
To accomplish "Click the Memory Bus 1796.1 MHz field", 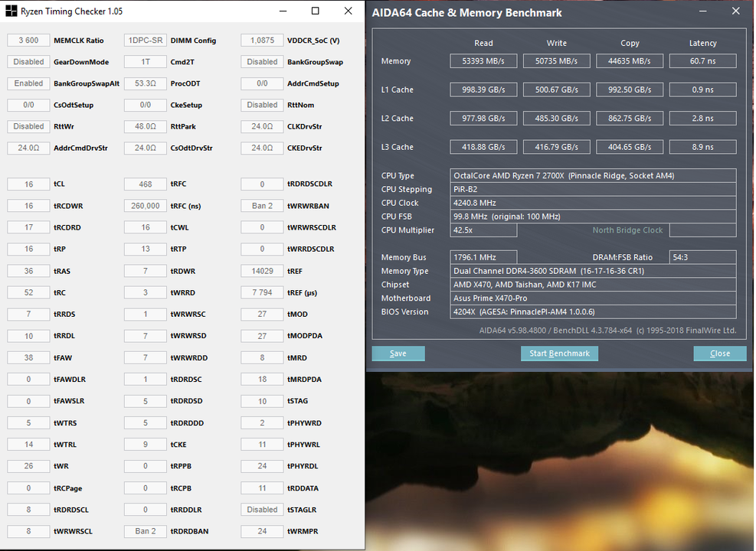I will 483,257.
